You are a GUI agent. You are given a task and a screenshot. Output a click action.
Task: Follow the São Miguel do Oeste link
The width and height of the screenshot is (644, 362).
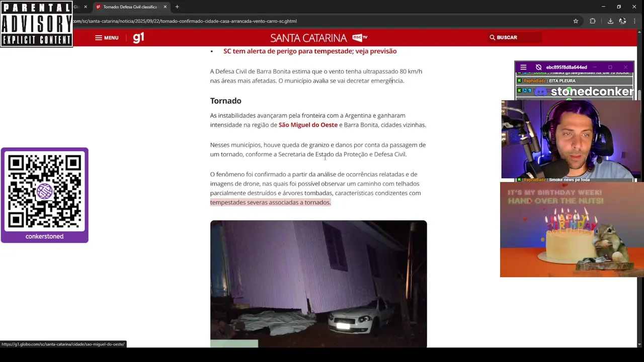pyautogui.click(x=308, y=125)
